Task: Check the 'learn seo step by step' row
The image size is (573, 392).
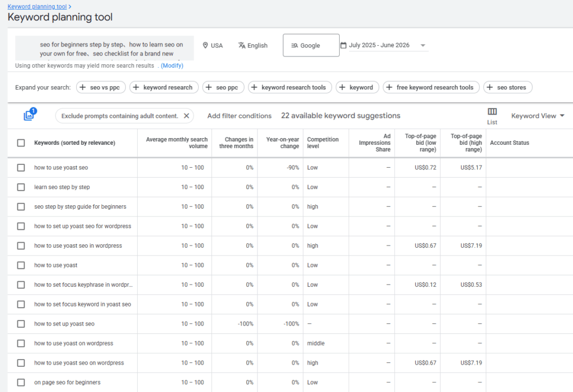Action: (21, 187)
